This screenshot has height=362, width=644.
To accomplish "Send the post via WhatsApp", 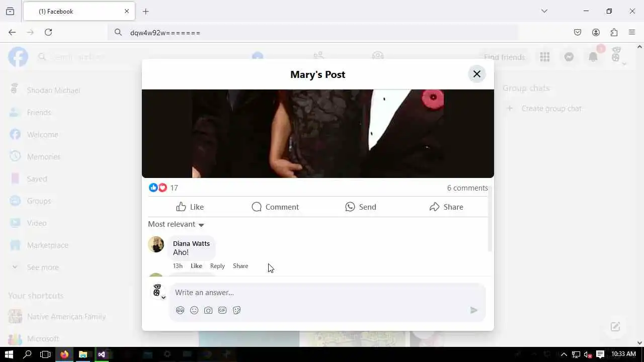I will (x=361, y=207).
